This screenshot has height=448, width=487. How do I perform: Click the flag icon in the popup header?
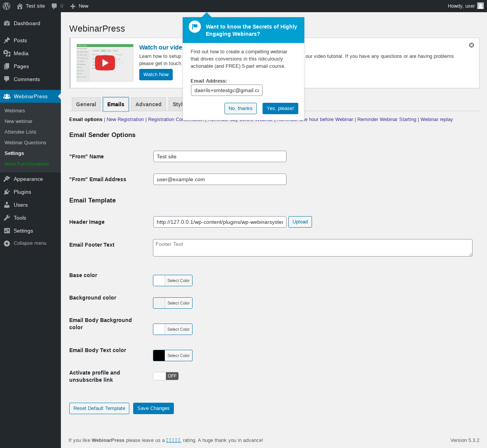pyautogui.click(x=195, y=27)
